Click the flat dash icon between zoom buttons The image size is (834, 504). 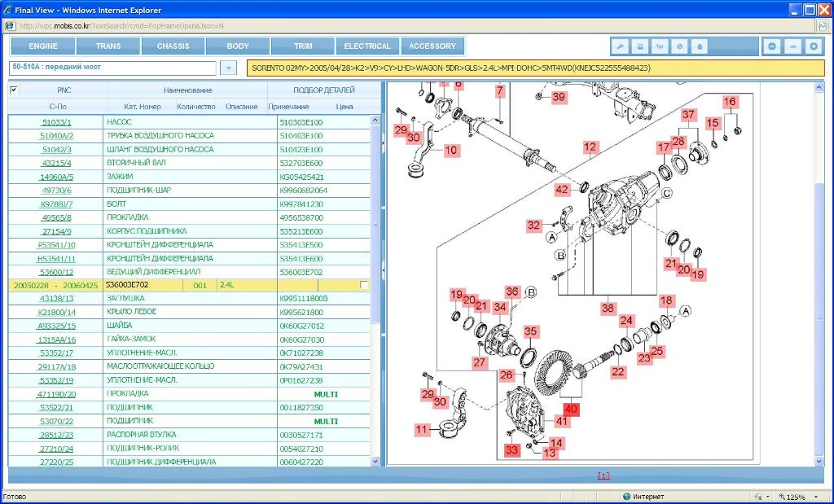tap(792, 46)
